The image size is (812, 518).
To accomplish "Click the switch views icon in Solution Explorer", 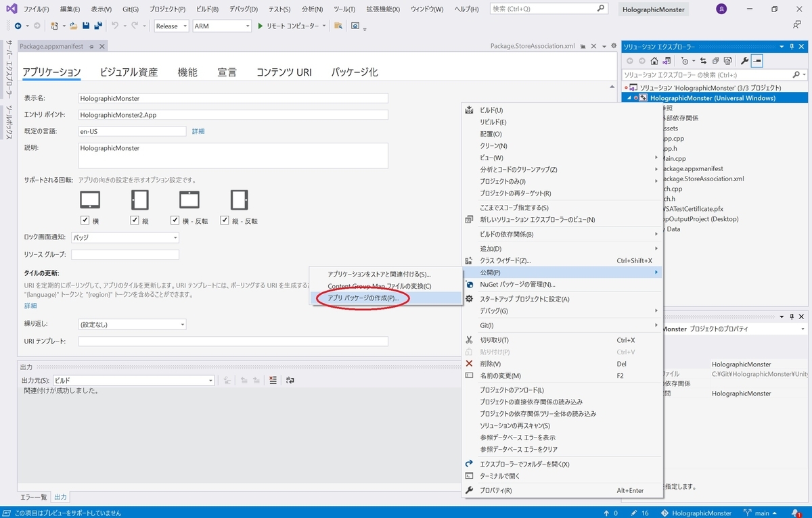I will pos(666,61).
